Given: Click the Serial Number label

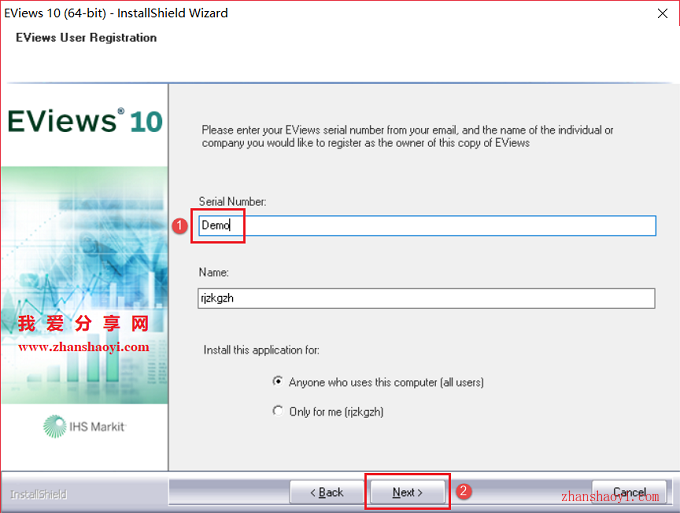Looking at the screenshot, I should coord(232,202).
